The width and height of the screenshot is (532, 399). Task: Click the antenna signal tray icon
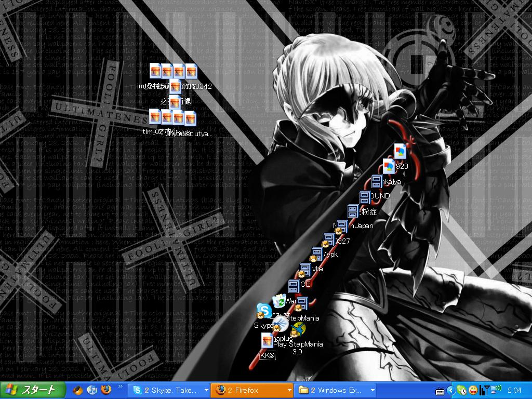coord(485,391)
